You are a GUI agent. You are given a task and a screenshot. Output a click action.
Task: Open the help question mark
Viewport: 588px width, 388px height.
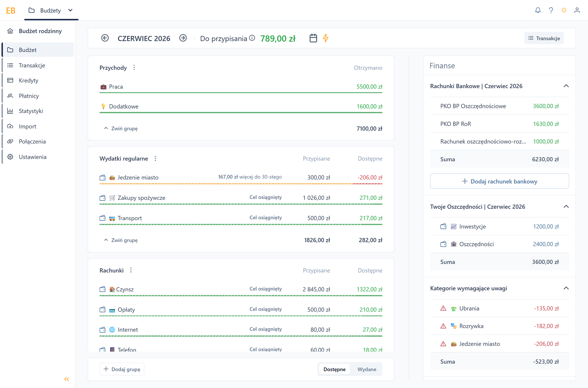pos(551,10)
